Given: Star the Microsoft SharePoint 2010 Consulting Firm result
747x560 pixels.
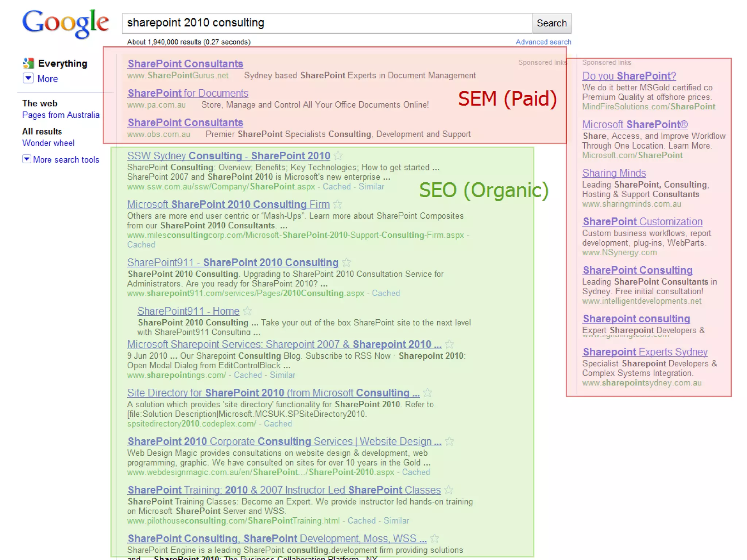Looking at the screenshot, I should [x=338, y=205].
